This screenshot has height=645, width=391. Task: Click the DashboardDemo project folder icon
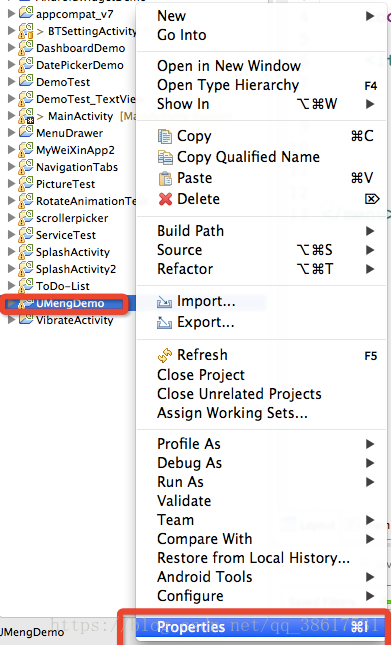click(x=26, y=48)
